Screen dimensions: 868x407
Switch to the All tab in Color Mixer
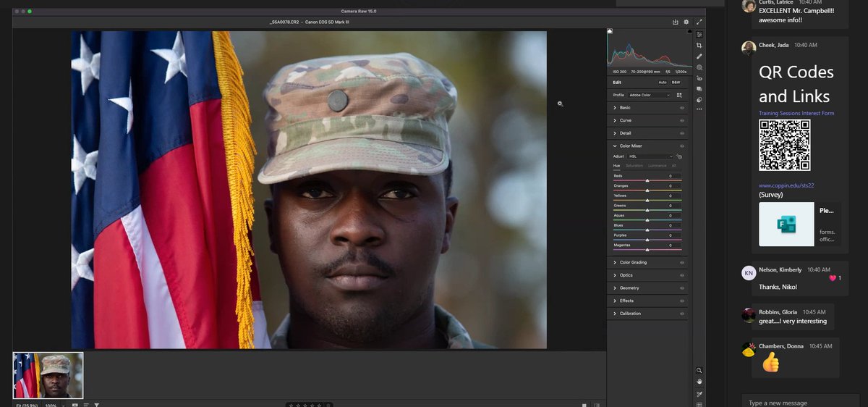click(x=674, y=166)
